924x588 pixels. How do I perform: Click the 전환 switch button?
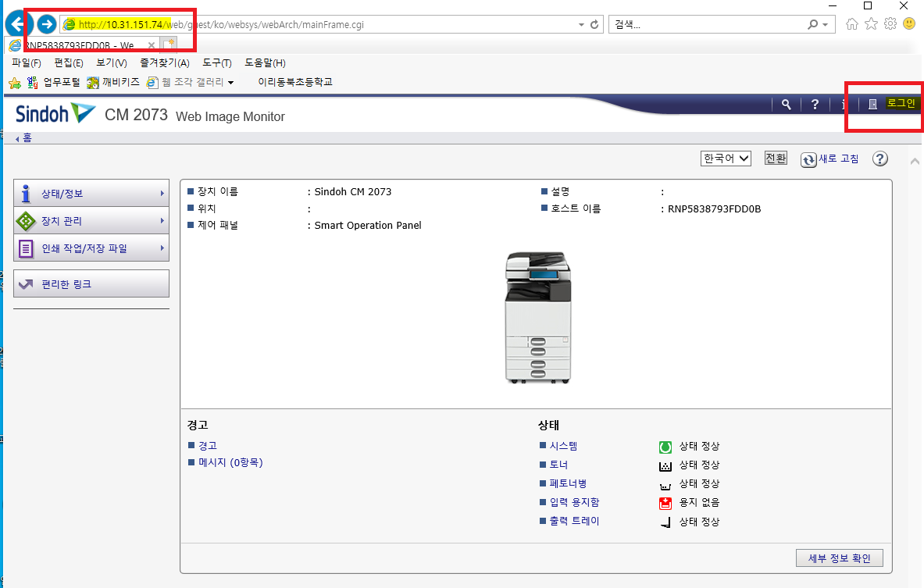click(x=776, y=158)
